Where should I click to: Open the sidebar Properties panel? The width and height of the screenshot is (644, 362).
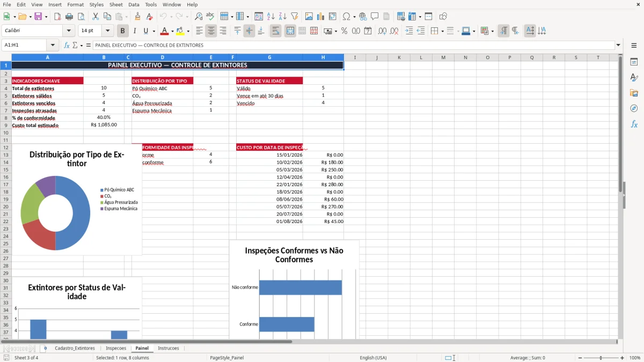(x=634, y=62)
